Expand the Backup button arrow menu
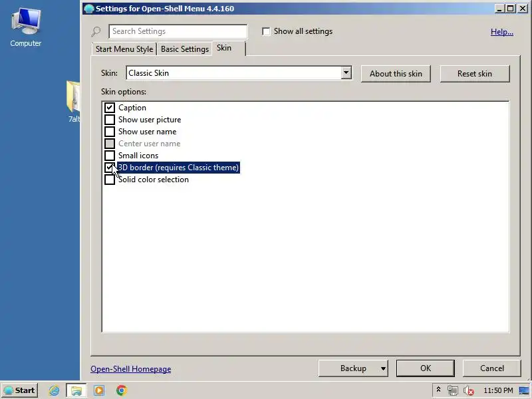The height and width of the screenshot is (399, 532). [x=383, y=368]
